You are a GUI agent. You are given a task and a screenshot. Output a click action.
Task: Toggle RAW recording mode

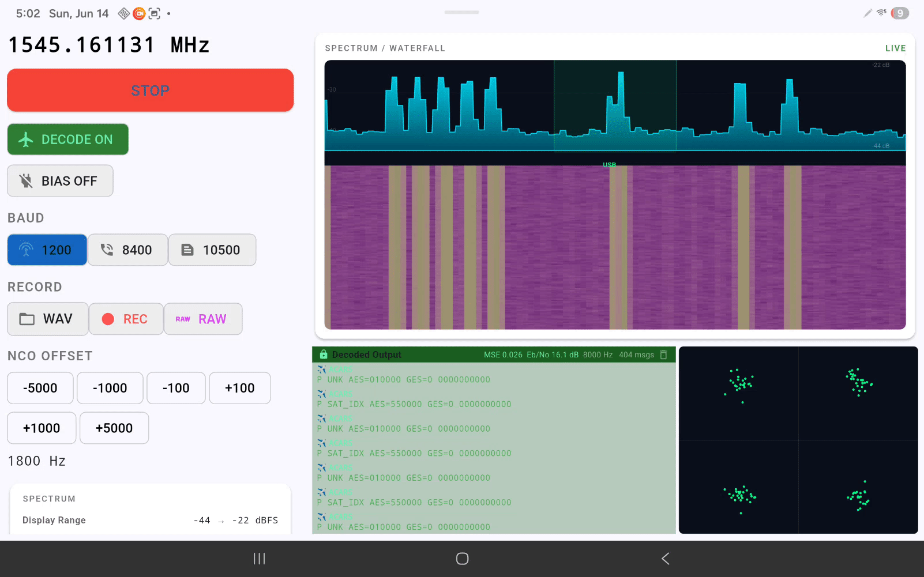point(203,319)
